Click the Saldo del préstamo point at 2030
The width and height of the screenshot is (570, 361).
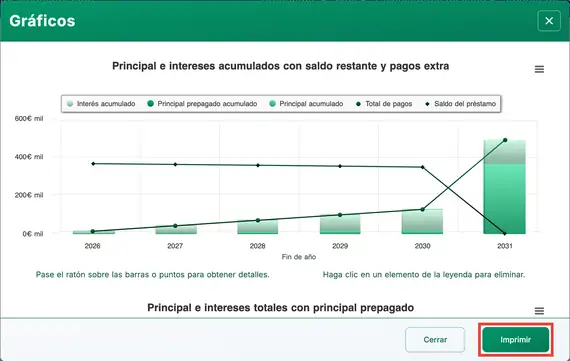pyautogui.click(x=422, y=167)
